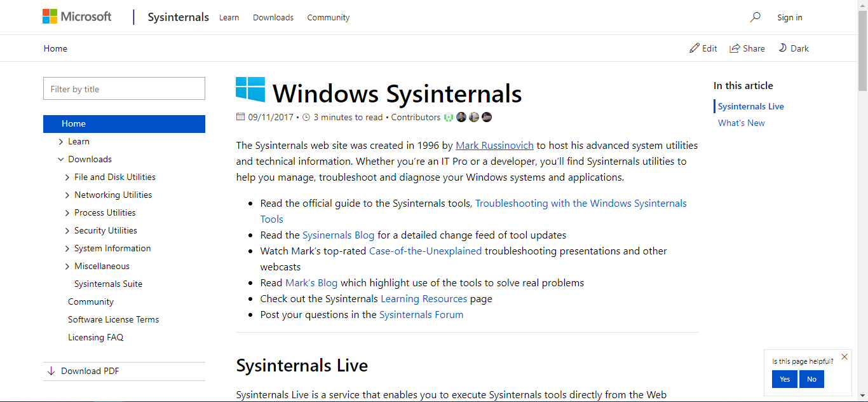The height and width of the screenshot is (402, 868).
Task: Expand Miscellaneous section
Action: click(x=67, y=267)
